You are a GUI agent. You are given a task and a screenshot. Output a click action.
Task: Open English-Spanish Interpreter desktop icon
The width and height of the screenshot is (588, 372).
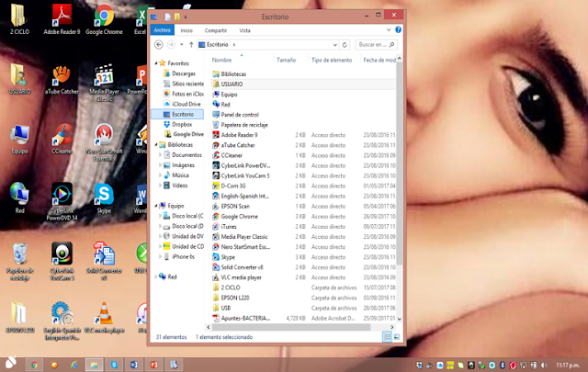(62, 321)
